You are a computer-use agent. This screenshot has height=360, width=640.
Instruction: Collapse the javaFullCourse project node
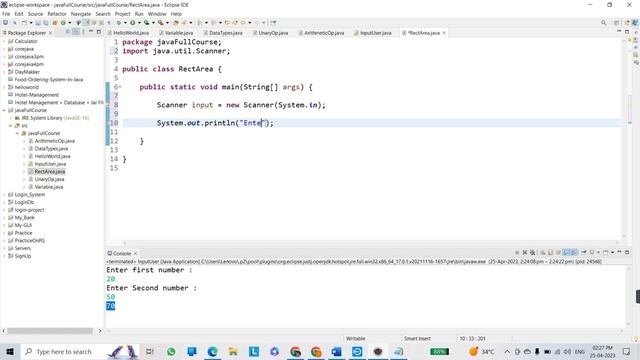pyautogui.click(x=4, y=110)
